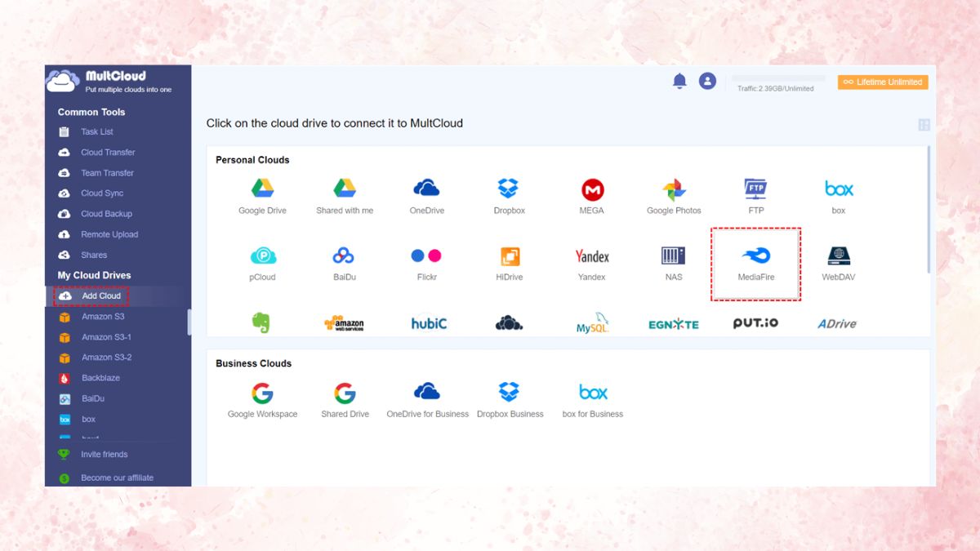Click the Lifetime Unlimited button

[x=883, y=82]
